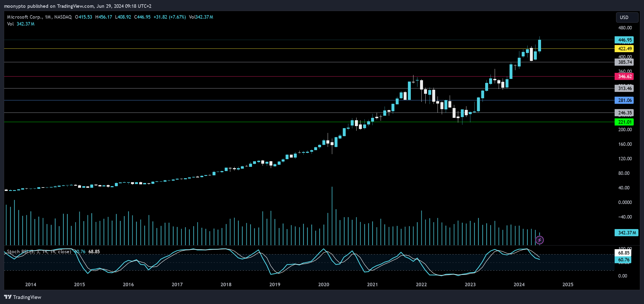The height and width of the screenshot is (304, 644).
Task: Click the 120.00 price scale label
Action: pyautogui.click(x=625, y=159)
